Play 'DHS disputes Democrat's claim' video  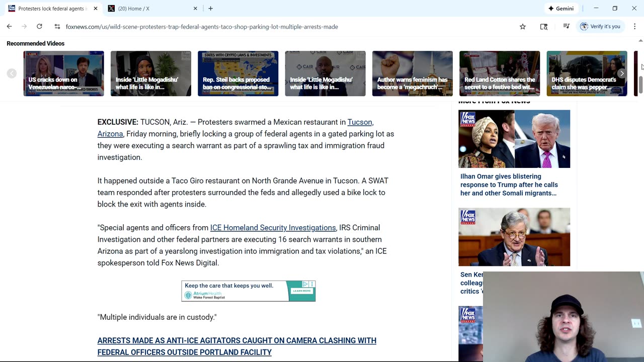tap(587, 73)
